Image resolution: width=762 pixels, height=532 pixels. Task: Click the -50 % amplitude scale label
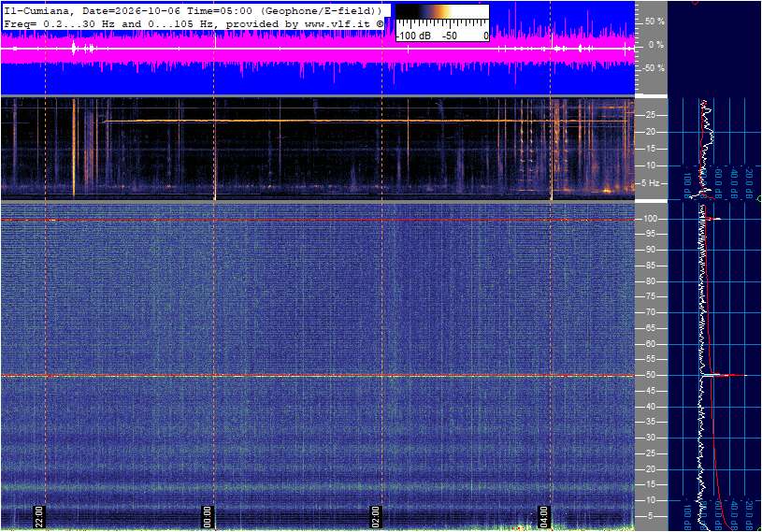pos(654,68)
